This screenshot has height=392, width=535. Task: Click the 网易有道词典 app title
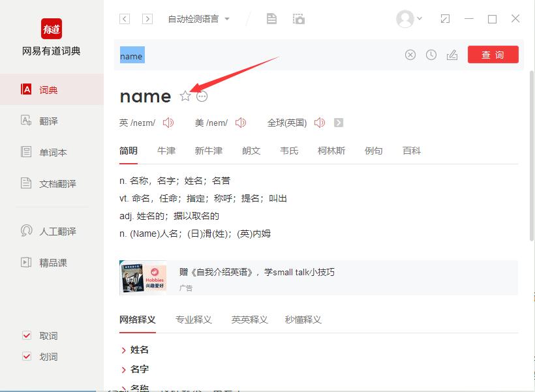tap(51, 51)
